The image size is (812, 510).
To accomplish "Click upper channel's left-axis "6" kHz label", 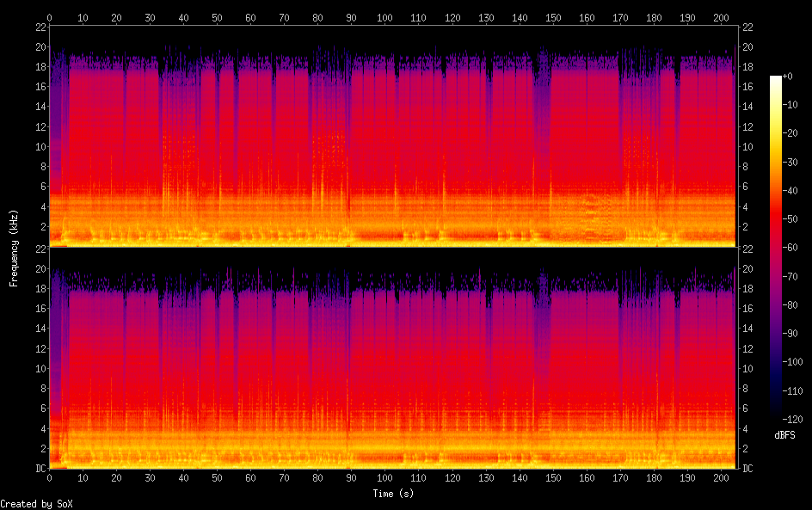I will coord(44,187).
